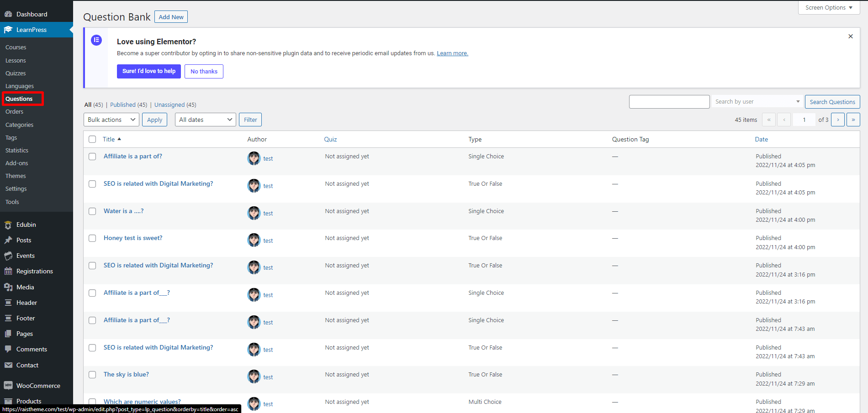The width and height of the screenshot is (868, 413).
Task: Dismiss the Elementor notice with X
Action: [x=850, y=37]
